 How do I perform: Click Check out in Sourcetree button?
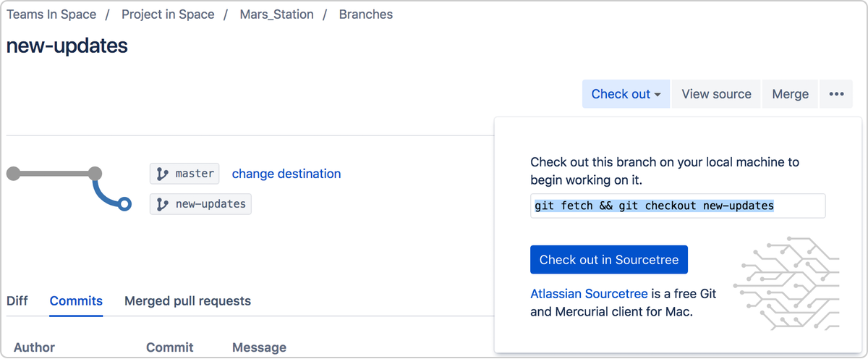click(609, 260)
